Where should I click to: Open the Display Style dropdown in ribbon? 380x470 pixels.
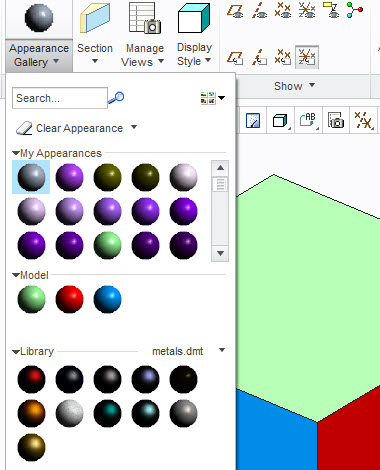194,54
